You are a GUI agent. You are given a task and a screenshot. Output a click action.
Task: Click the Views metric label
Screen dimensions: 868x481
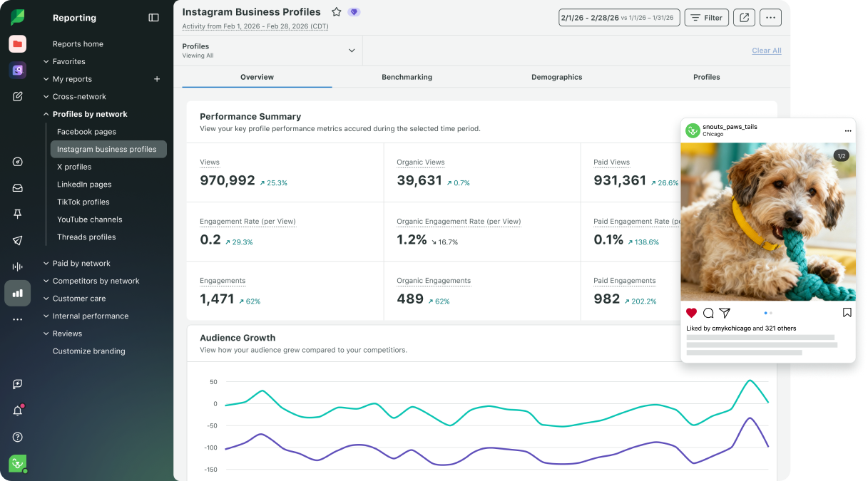point(210,162)
